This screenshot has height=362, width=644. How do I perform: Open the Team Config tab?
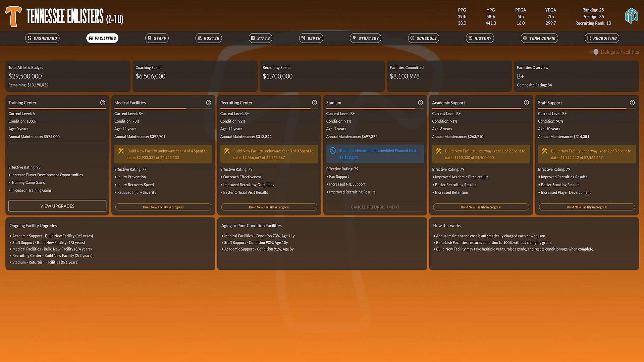pyautogui.click(x=539, y=38)
